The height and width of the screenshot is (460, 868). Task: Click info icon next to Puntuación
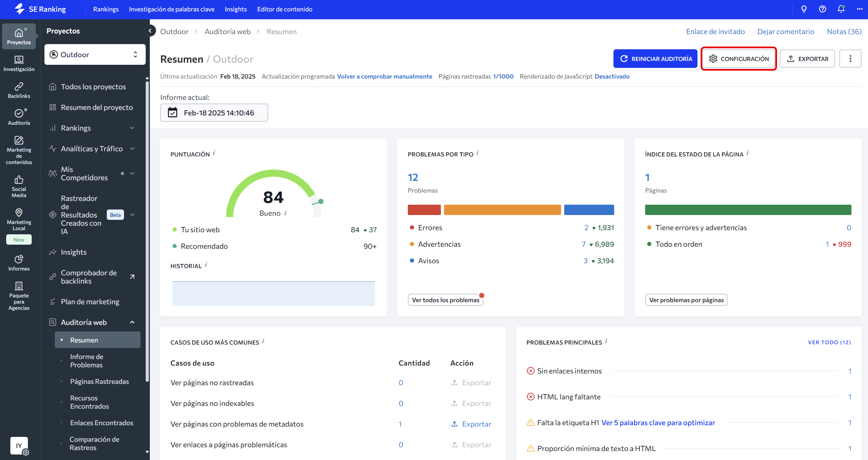coord(214,153)
